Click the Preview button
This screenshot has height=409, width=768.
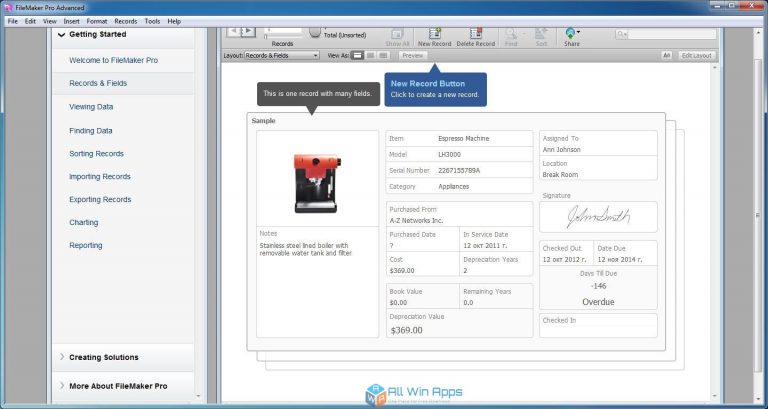pyautogui.click(x=413, y=56)
